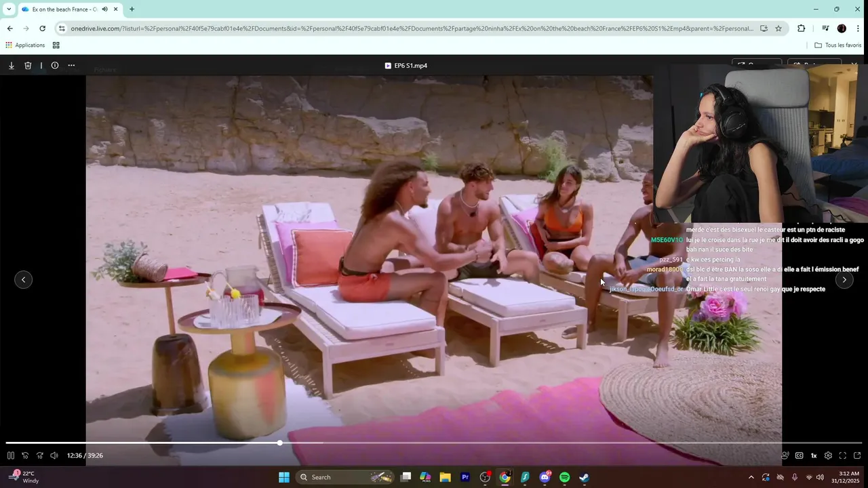
Task: Switch to Chrome on taskbar
Action: point(505,477)
